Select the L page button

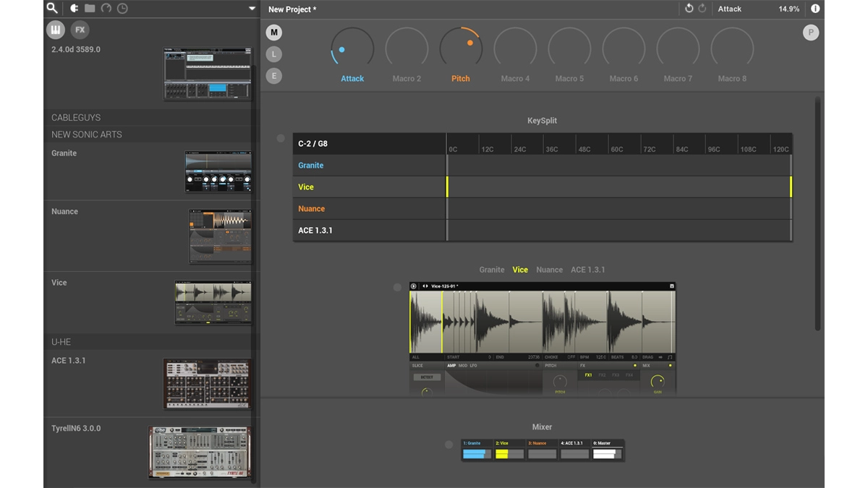click(x=273, y=54)
